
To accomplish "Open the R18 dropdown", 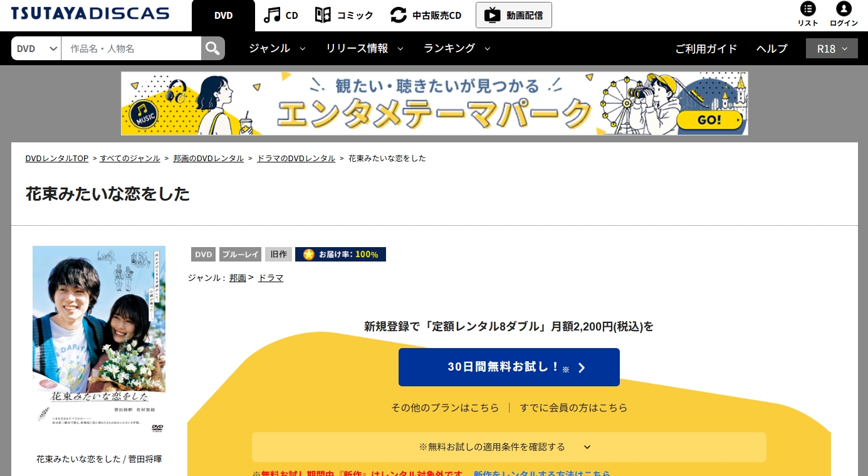I will 832,48.
